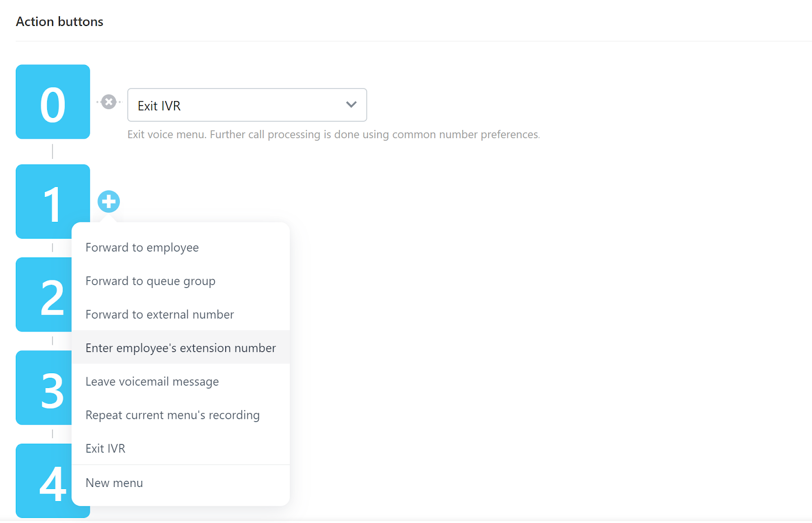Select the blue number 0 tile
812x523 pixels.
click(53, 102)
